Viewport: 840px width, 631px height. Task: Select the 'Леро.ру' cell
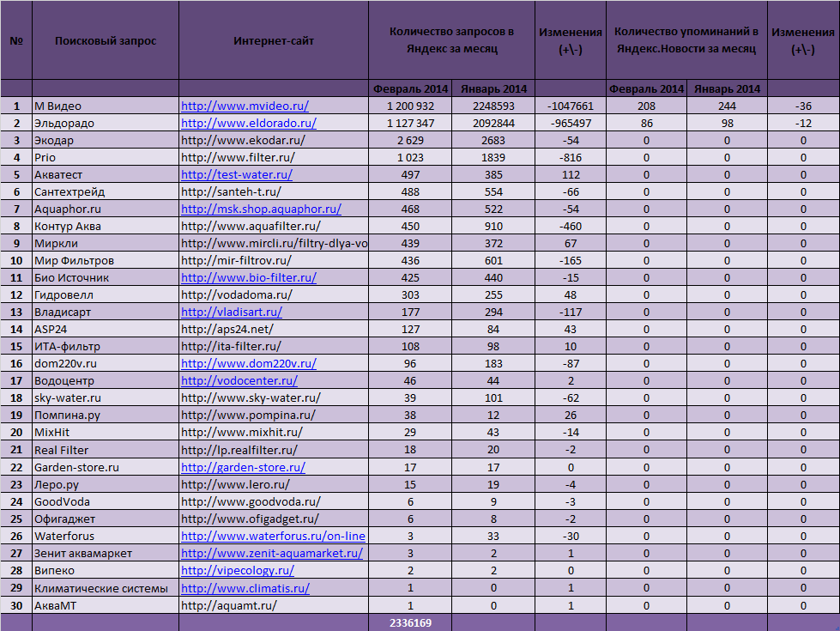(106, 485)
